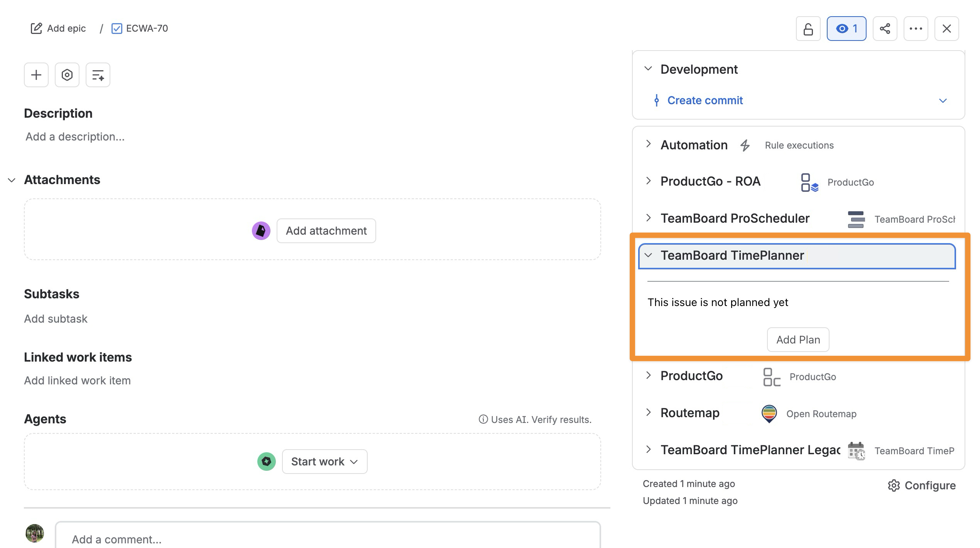The height and width of the screenshot is (548, 980).
Task: Click the ProductGo squares app icon
Action: coord(772,377)
